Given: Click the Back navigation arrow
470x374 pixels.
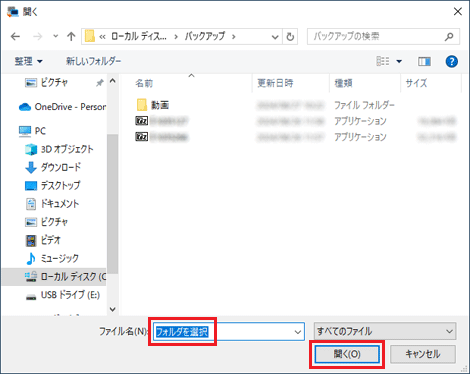Looking at the screenshot, I should click(x=15, y=36).
